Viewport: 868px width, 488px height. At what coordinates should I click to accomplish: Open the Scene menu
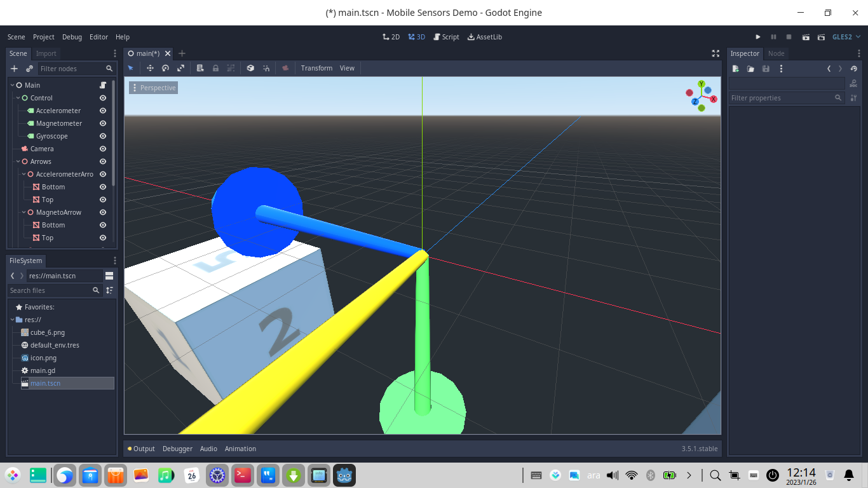pyautogui.click(x=17, y=37)
